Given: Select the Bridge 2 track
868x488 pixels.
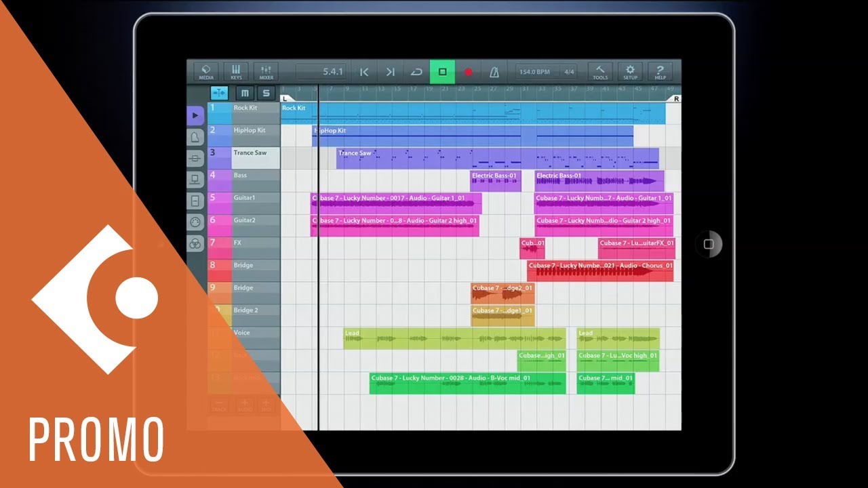Looking at the screenshot, I should coord(256,315).
